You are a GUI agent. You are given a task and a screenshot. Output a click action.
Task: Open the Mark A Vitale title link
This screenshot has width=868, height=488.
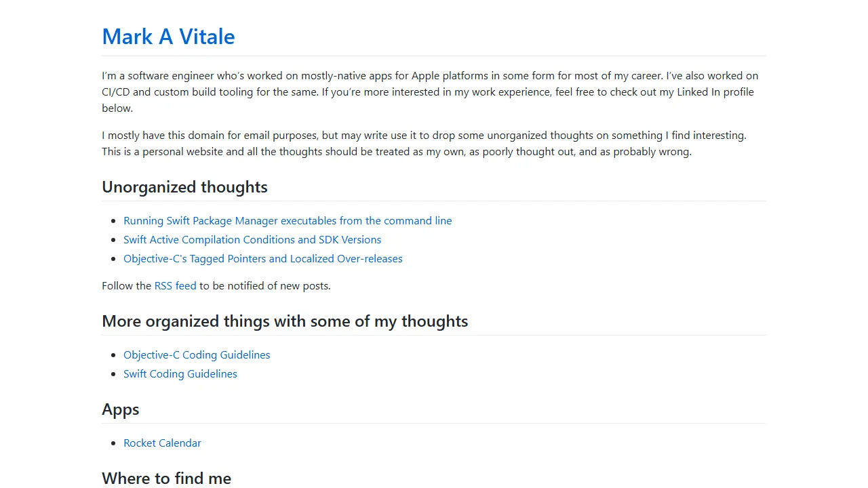click(168, 37)
